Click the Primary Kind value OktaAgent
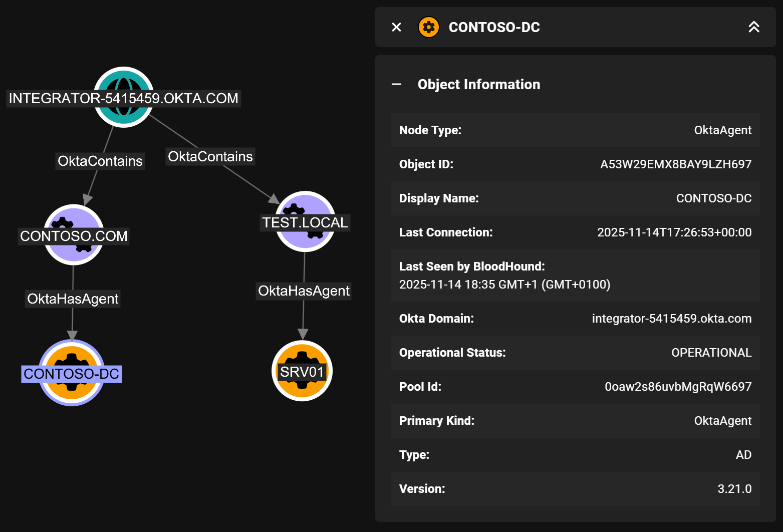 [722, 421]
